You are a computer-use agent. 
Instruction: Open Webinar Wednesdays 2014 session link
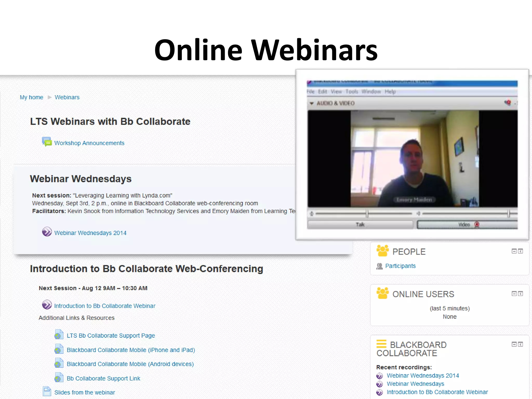90,233
